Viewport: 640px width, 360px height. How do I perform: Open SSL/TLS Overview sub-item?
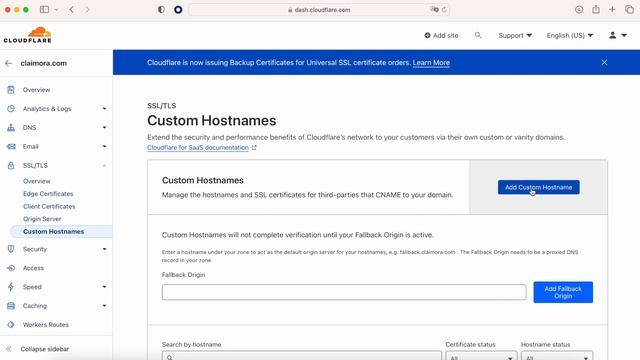37,181
